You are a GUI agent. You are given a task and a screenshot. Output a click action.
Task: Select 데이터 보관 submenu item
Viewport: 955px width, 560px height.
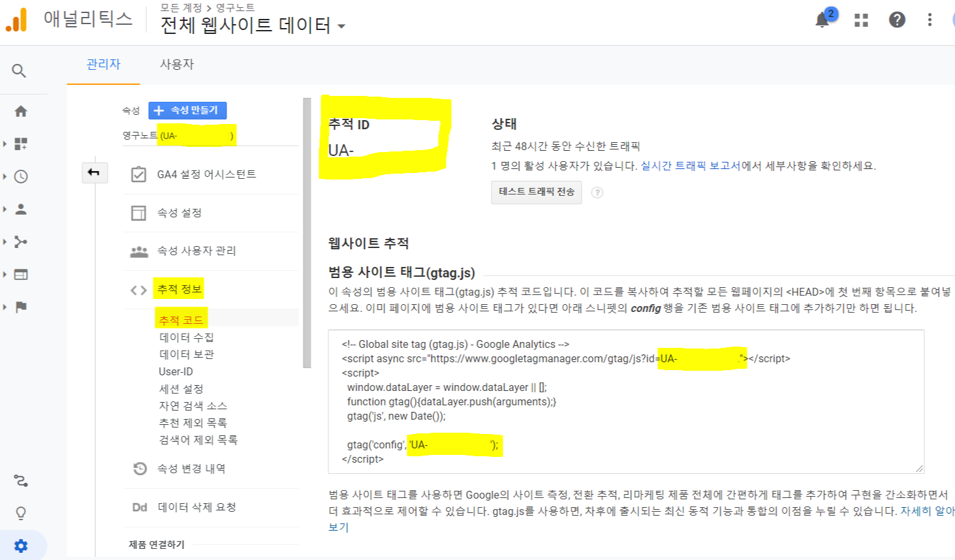[x=187, y=354]
